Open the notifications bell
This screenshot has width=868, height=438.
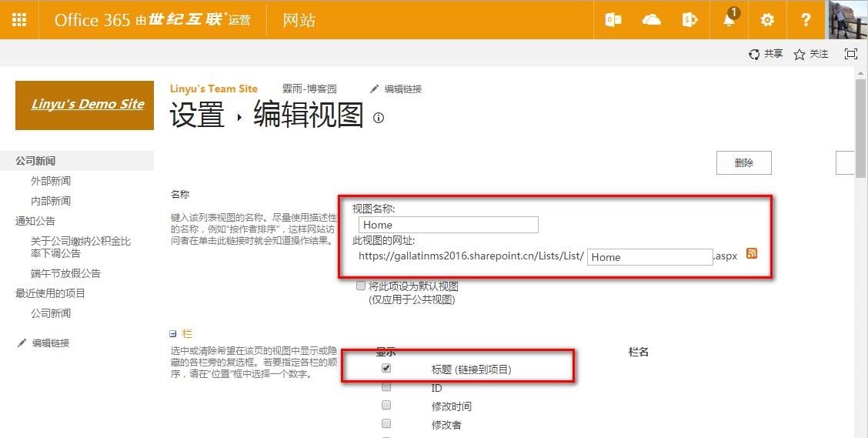click(x=729, y=20)
